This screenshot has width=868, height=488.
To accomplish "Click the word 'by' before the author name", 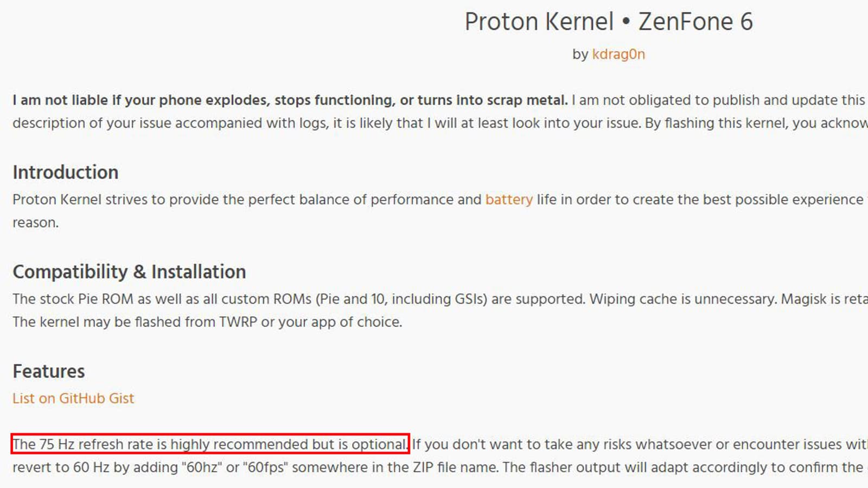I will 580,54.
